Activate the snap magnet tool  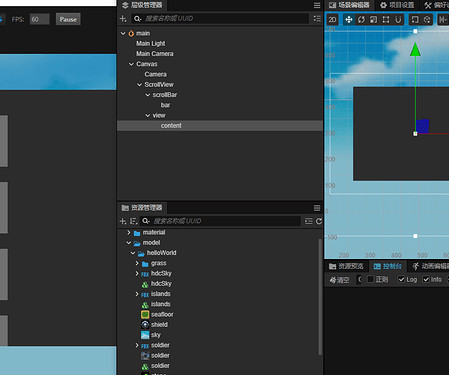point(398,20)
